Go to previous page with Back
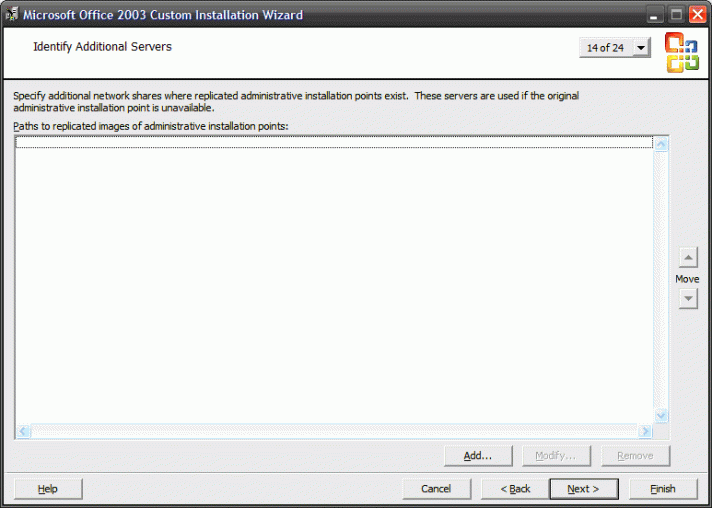 [515, 488]
